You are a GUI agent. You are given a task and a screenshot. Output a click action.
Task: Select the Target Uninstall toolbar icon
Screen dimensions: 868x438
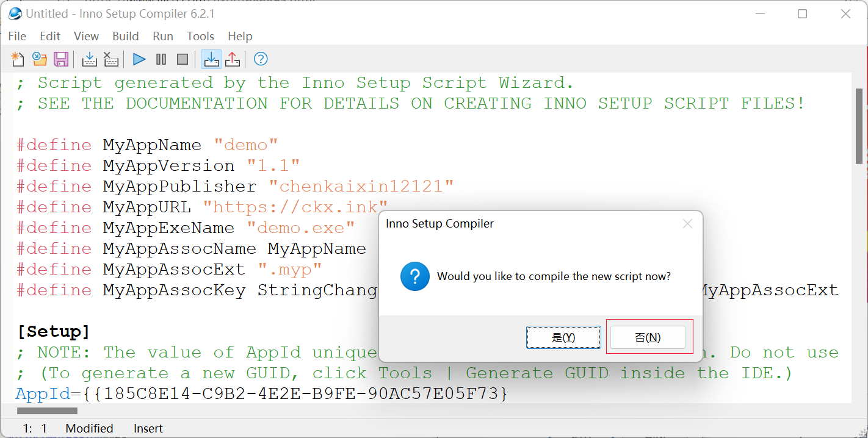(233, 59)
